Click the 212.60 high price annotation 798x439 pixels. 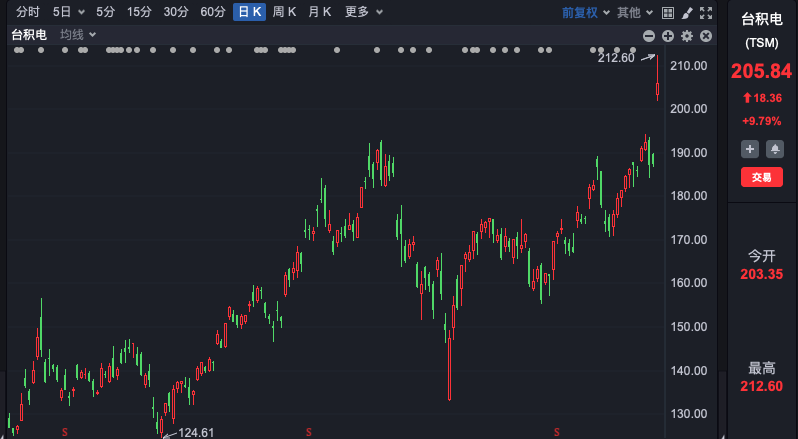pyautogui.click(x=616, y=58)
